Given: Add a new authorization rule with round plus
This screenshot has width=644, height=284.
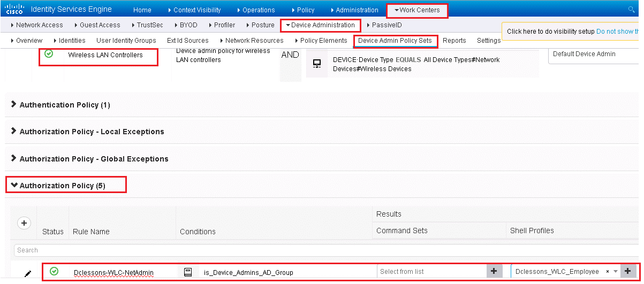Looking at the screenshot, I should coord(24,222).
